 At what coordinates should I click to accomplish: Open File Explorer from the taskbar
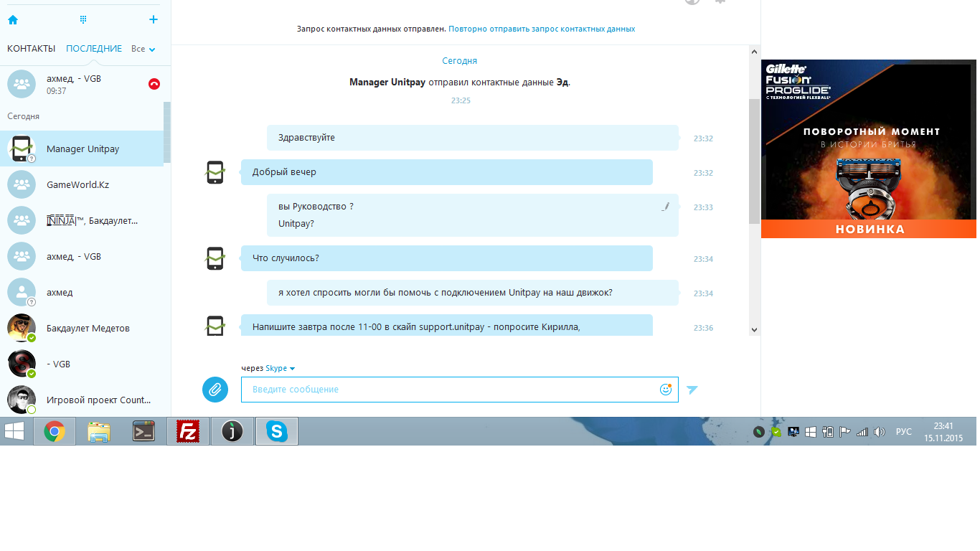point(98,431)
